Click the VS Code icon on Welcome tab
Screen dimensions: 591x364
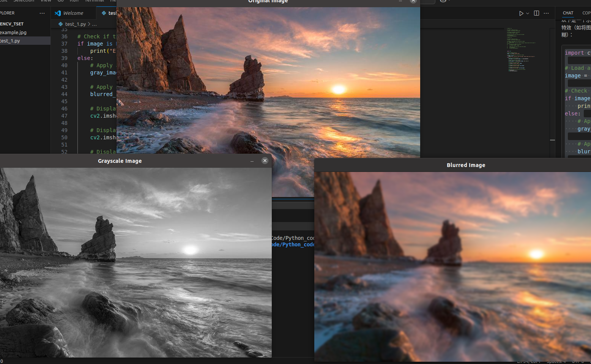click(x=58, y=13)
